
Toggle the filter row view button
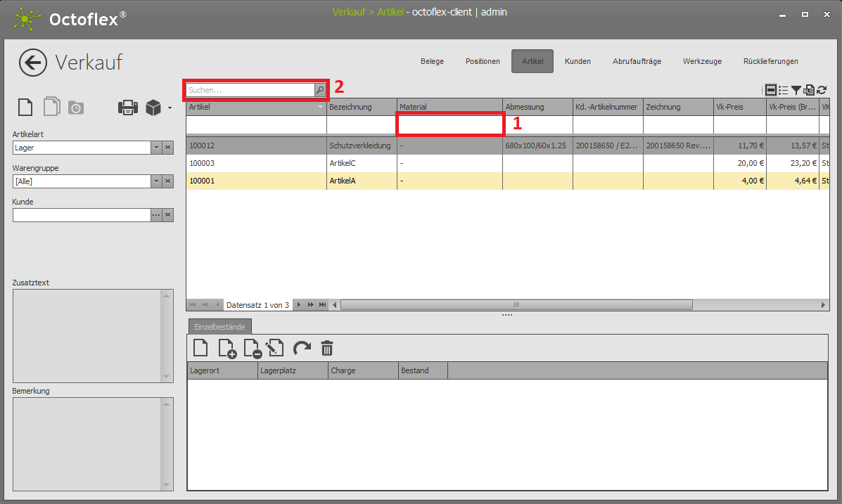click(771, 90)
